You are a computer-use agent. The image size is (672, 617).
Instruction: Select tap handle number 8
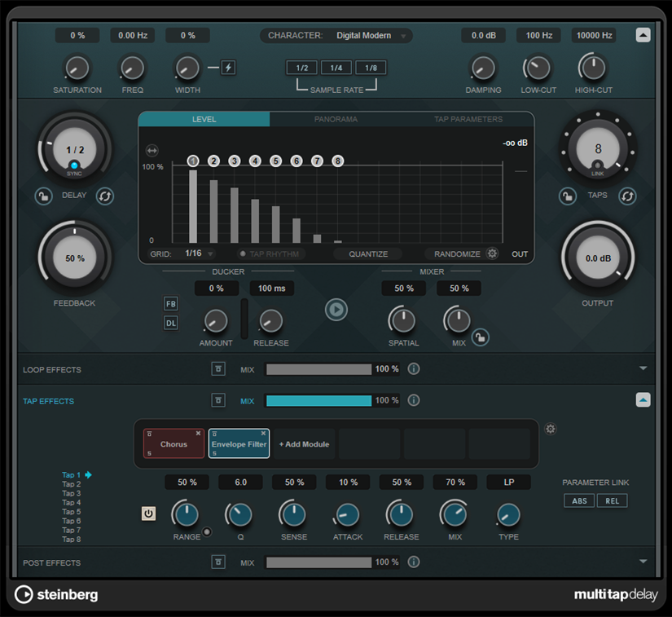(x=338, y=161)
